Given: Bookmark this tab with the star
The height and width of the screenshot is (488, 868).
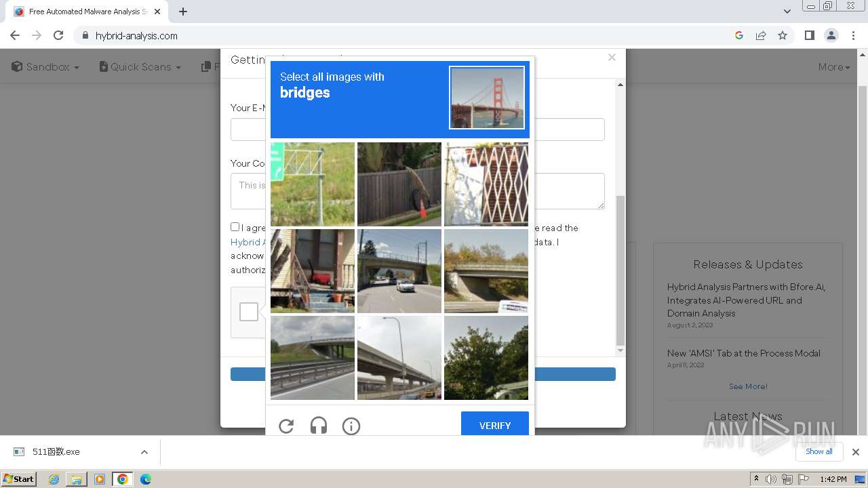Looking at the screenshot, I should coord(783,35).
